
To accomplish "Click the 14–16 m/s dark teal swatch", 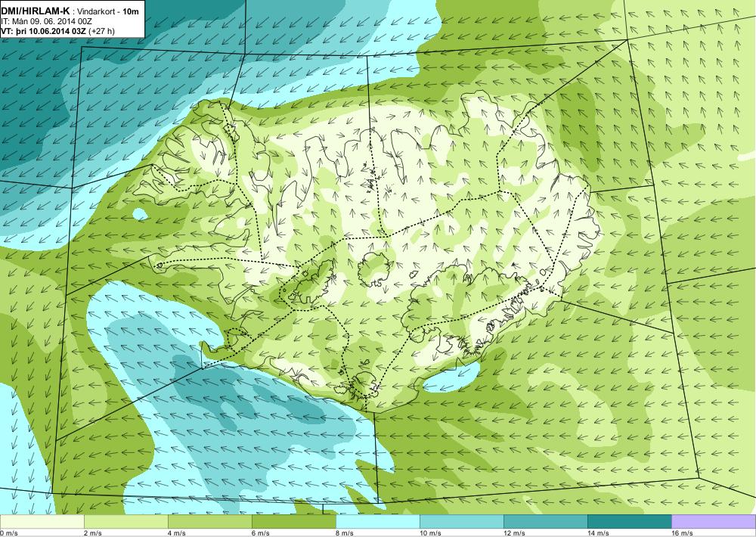I will click(629, 522).
